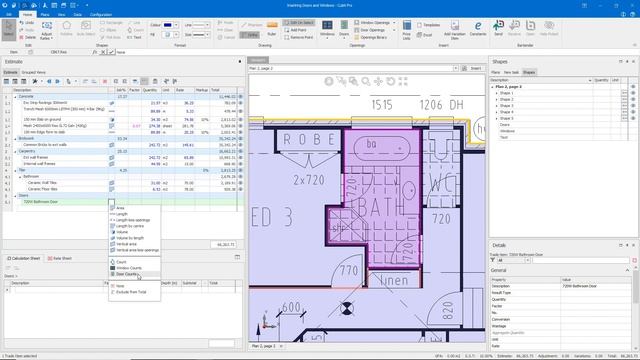The image size is (640, 360).
Task: Toggle the eye icon on Concrete row
Action: coord(240,97)
